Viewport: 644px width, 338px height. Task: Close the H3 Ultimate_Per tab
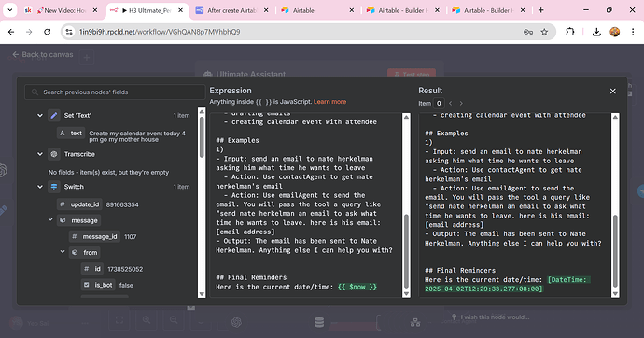tap(180, 10)
